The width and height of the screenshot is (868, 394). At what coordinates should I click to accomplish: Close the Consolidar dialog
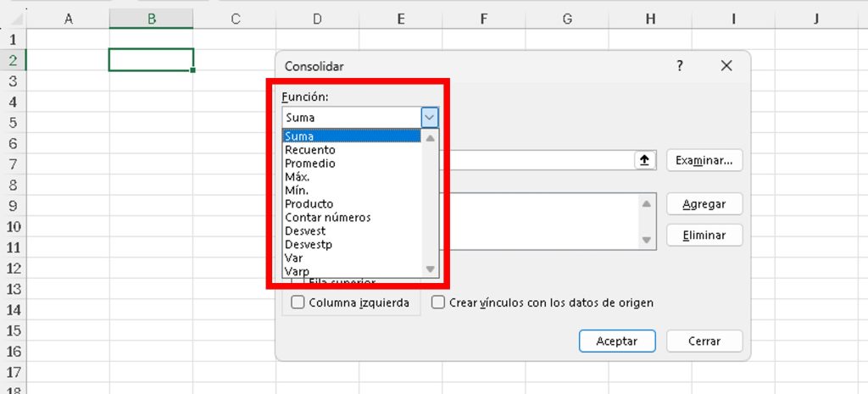pos(726,66)
